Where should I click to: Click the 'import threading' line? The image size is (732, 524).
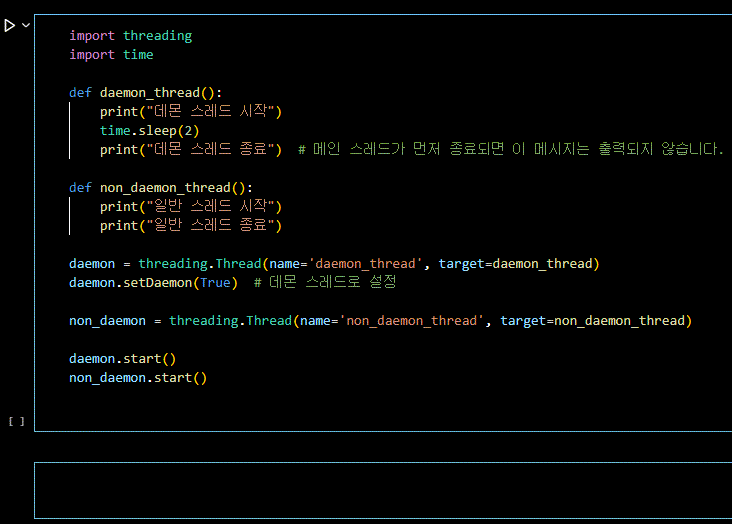click(131, 36)
